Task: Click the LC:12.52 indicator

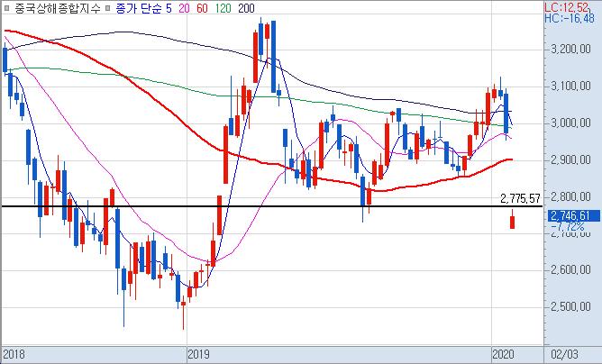Action: click(567, 7)
